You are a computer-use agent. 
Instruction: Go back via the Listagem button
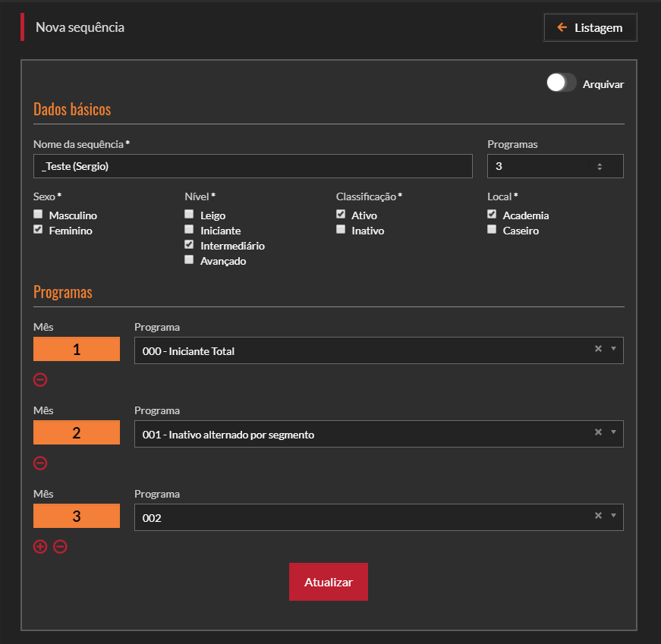tap(590, 28)
